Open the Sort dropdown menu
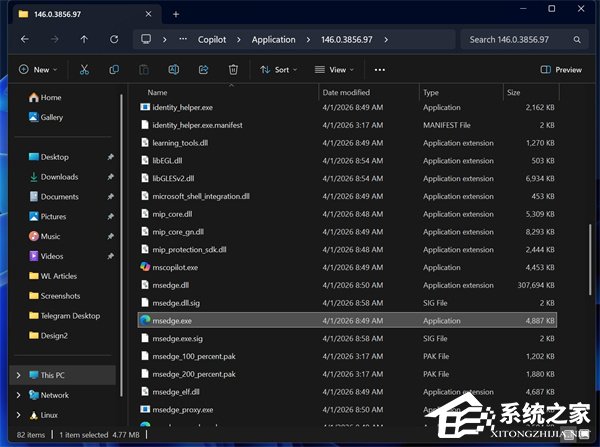This screenshot has height=447, width=600. point(279,70)
